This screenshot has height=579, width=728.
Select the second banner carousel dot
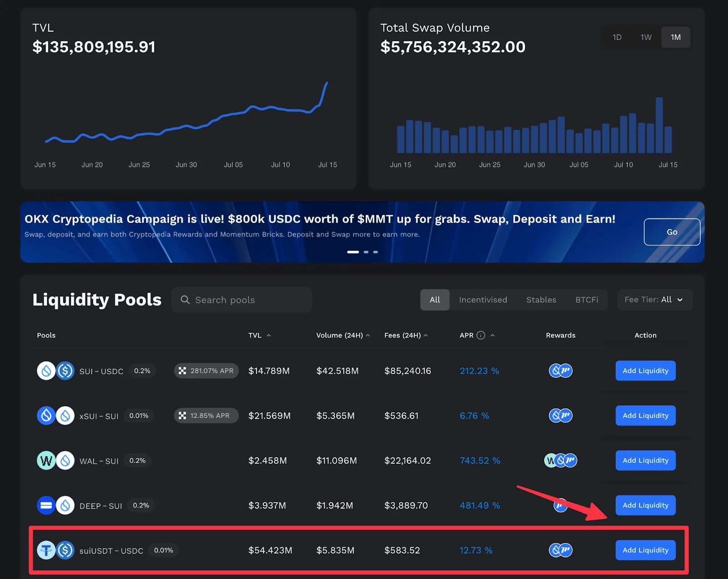[366, 252]
